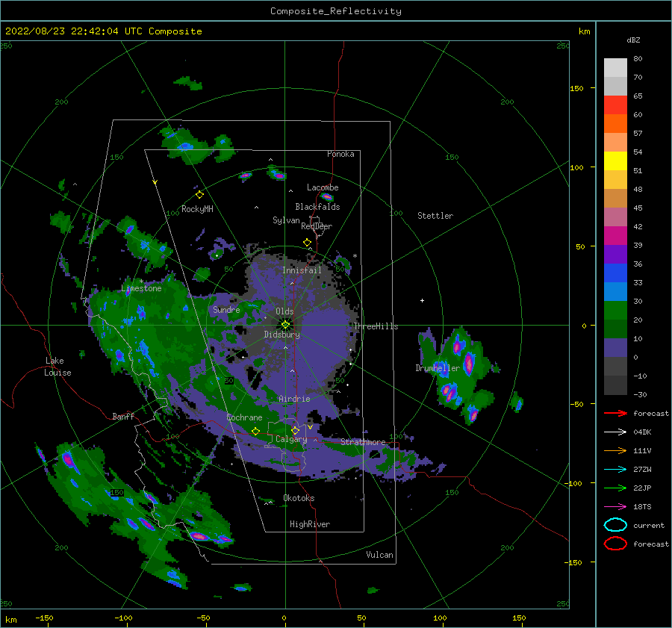The image size is (672, 628).
Task: Click the -100 label on bottom axis
Action: point(123,618)
